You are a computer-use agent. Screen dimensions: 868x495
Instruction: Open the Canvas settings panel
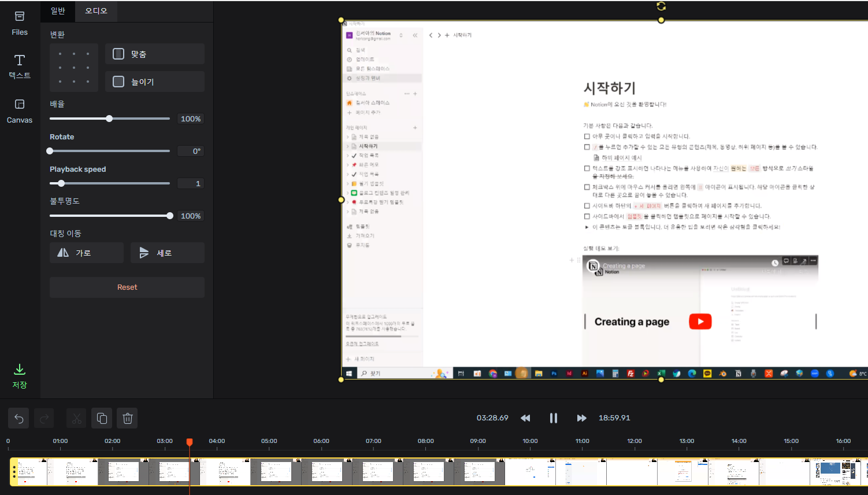20,112
